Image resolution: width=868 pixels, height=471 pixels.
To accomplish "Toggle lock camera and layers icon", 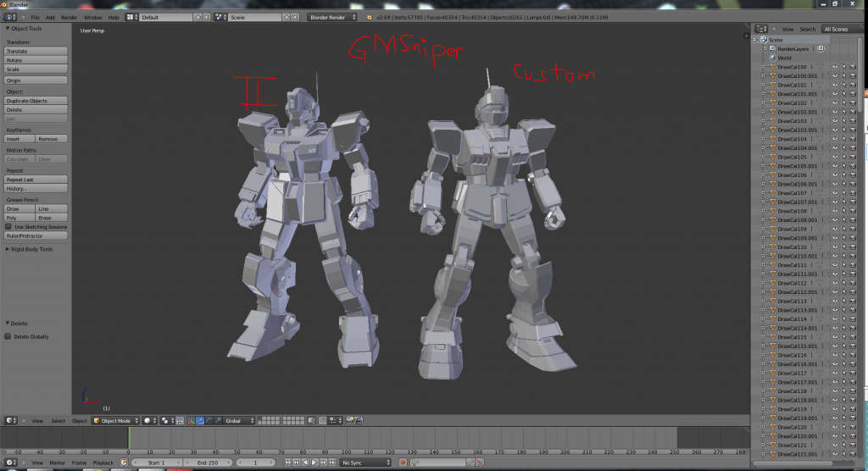I will pos(312,421).
